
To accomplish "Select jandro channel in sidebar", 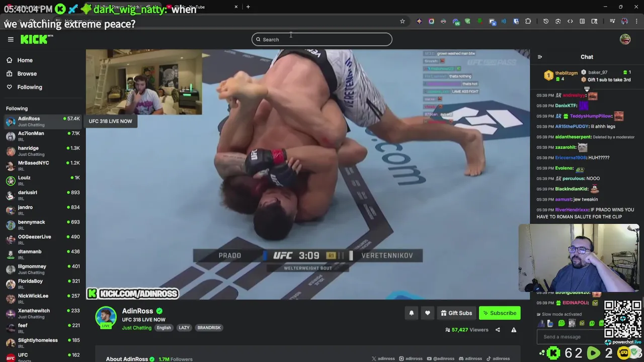I will tap(43, 210).
